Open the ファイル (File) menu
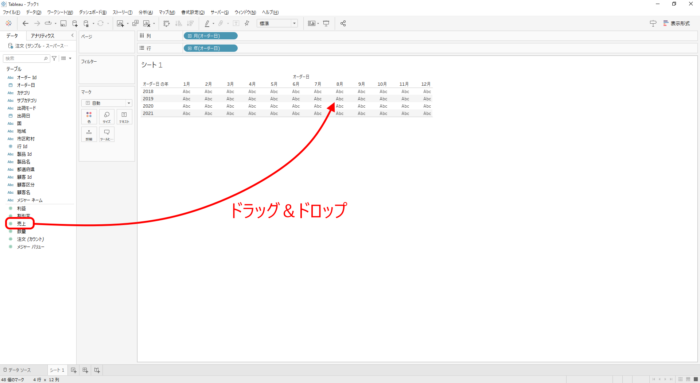This screenshot has width=700, height=383. coord(11,12)
